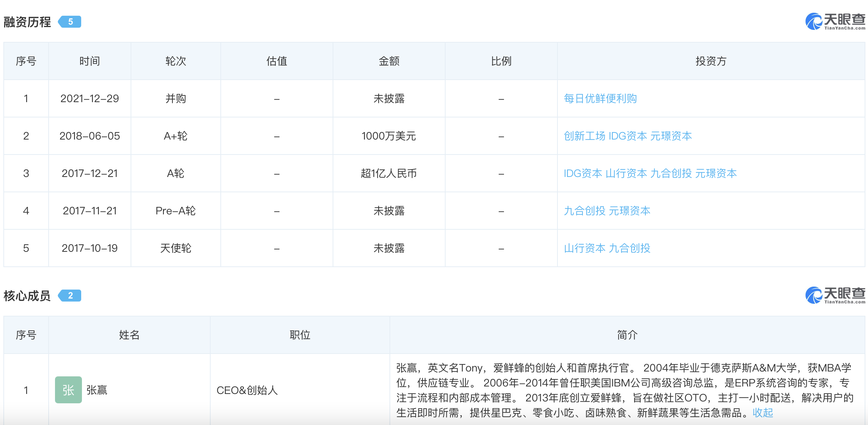868x425 pixels.
Task: Click the round cell 并购
Action: (176, 98)
